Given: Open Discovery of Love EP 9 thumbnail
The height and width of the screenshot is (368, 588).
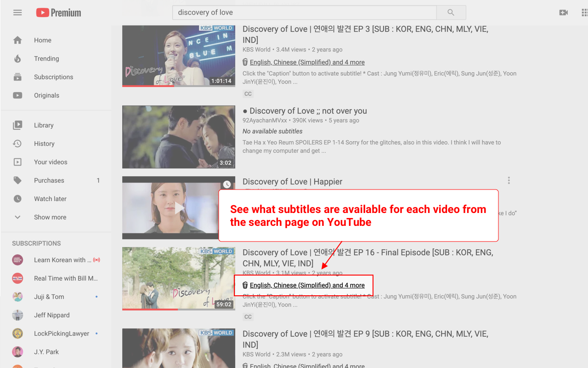Looking at the screenshot, I should [179, 348].
